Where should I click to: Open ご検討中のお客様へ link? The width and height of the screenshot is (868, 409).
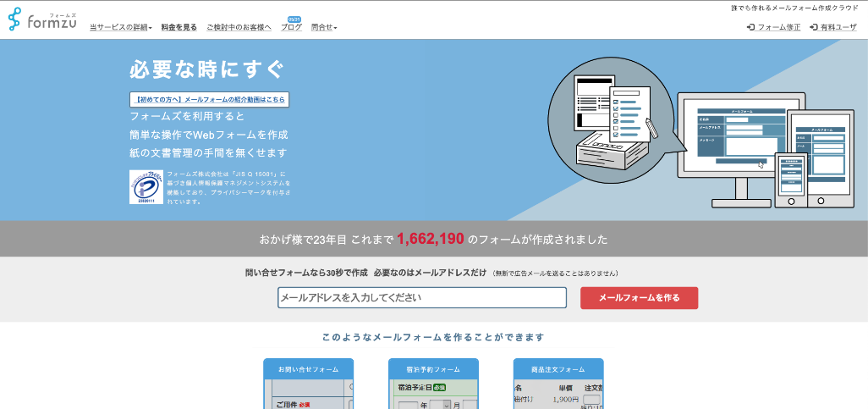[239, 27]
